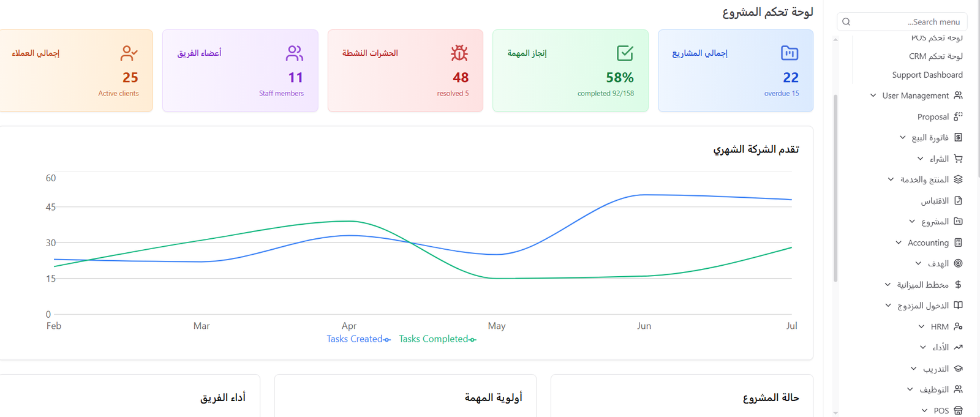Click the الاقتباس document icon
This screenshot has height=417, width=980.
[959, 200]
